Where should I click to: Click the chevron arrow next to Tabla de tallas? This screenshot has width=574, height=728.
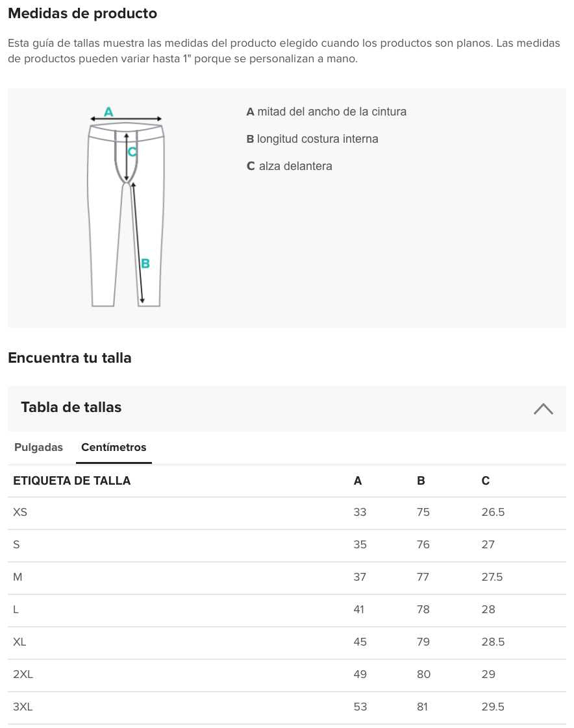(543, 409)
